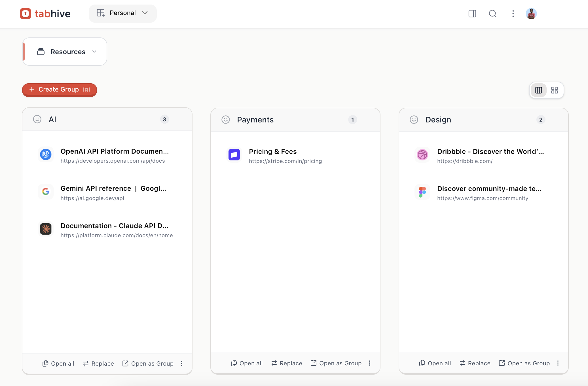Open the Claude API Documentation link
Screen dimensions: 588x386
[114, 226]
